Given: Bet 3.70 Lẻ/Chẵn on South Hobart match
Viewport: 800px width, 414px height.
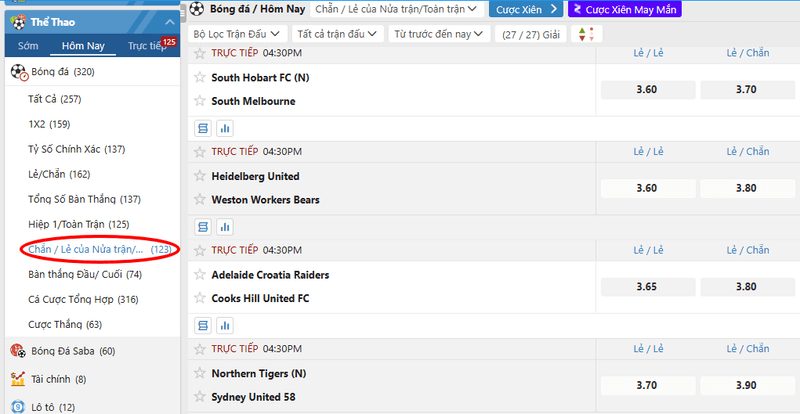Looking at the screenshot, I should pos(747,90).
